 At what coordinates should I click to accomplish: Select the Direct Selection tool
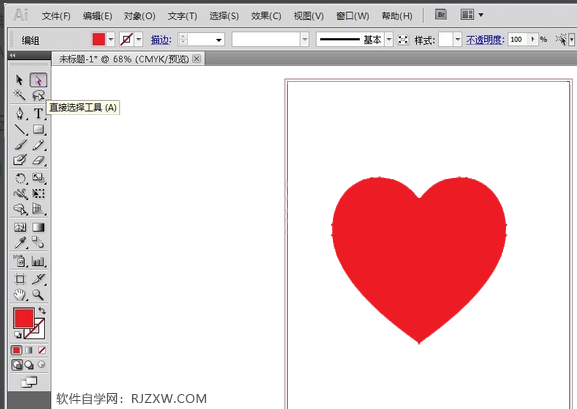[38, 80]
